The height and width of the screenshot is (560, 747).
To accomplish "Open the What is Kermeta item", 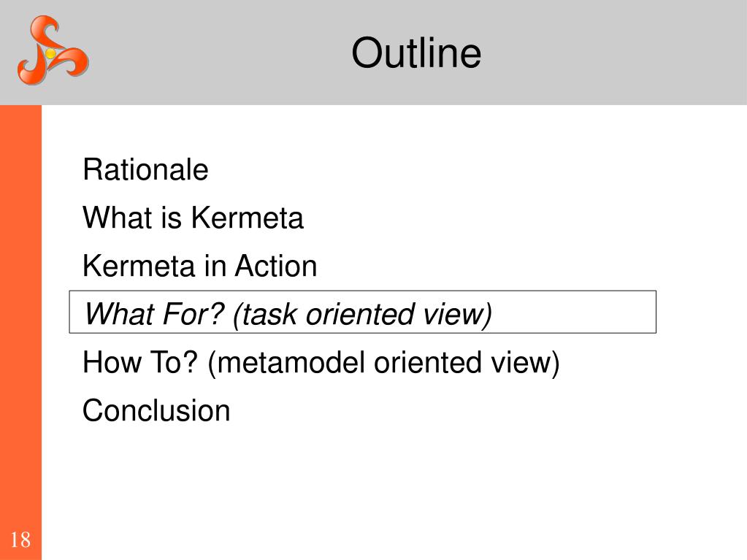I will pyautogui.click(x=193, y=218).
